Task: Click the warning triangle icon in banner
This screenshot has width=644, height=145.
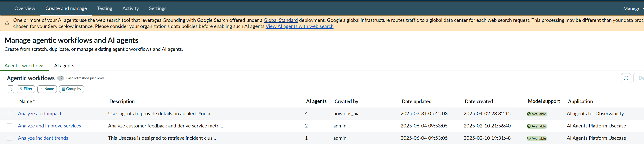Action: pyautogui.click(x=7, y=23)
